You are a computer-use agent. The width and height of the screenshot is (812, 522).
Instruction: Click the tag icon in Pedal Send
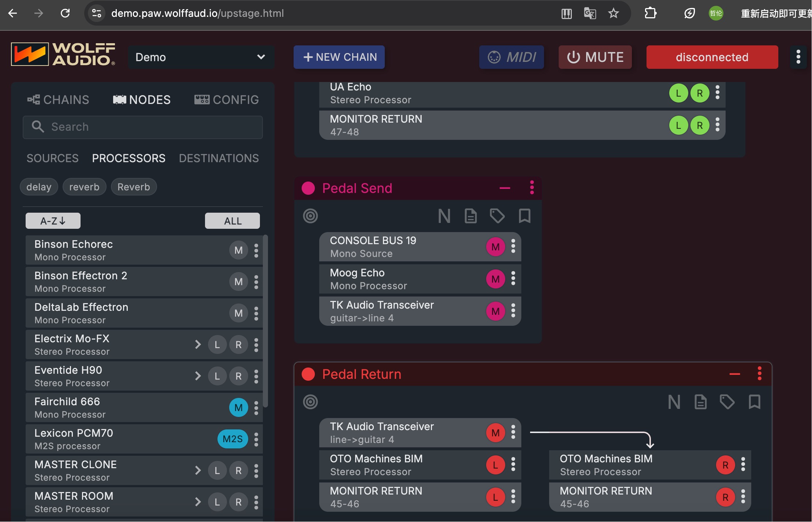tap(497, 216)
